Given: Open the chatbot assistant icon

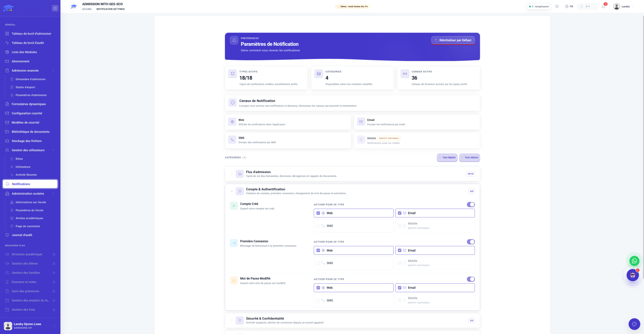Looking at the screenshot, I should [633, 275].
